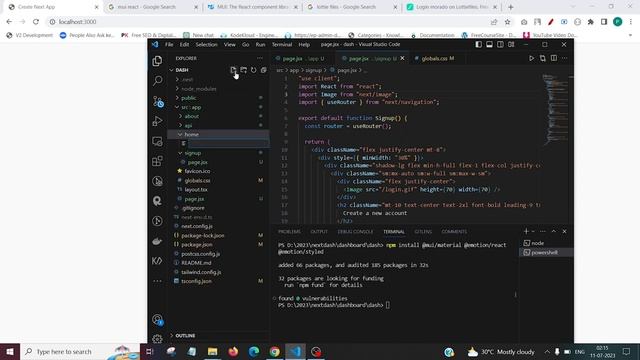Open File Explorer from taskbar
The height and width of the screenshot is (360, 640).
[x=212, y=351]
